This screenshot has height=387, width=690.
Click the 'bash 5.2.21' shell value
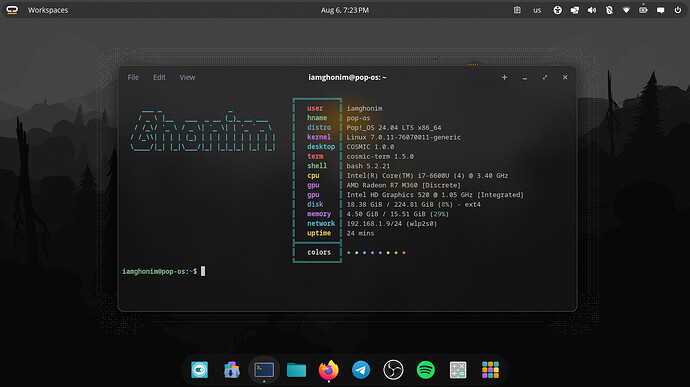point(368,166)
